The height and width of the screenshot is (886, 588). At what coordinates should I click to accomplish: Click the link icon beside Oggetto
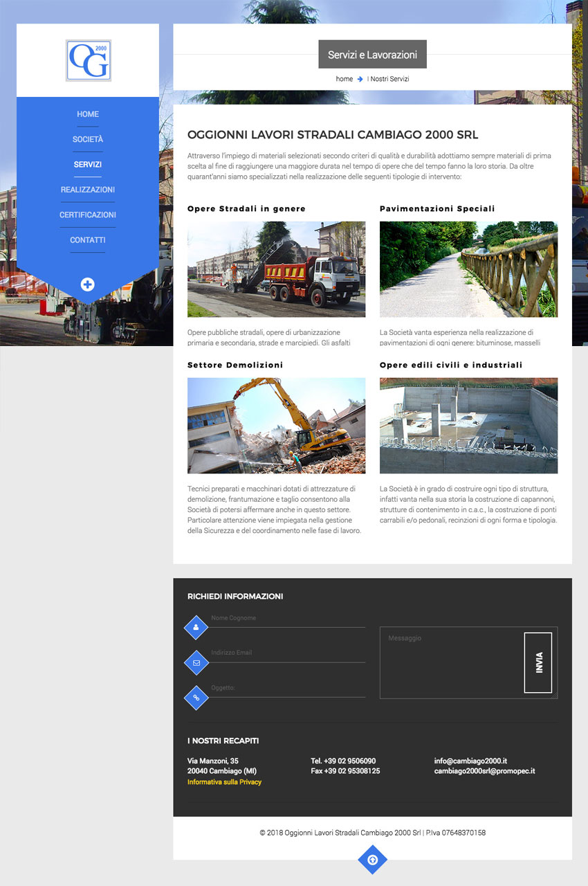[196, 697]
